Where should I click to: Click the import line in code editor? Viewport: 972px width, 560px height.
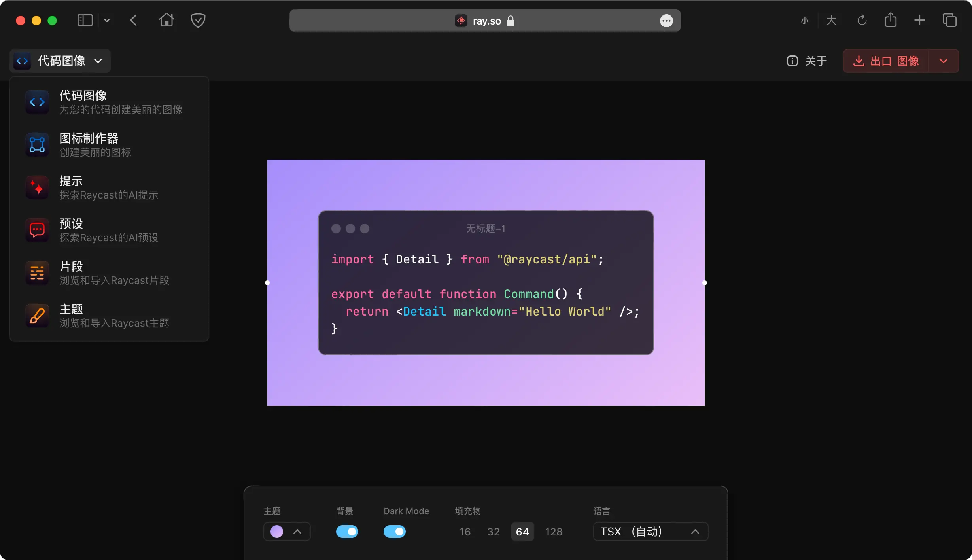tap(467, 259)
